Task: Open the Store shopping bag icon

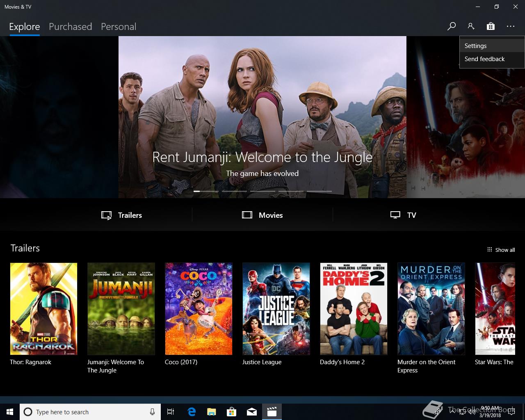Action: 491,26
